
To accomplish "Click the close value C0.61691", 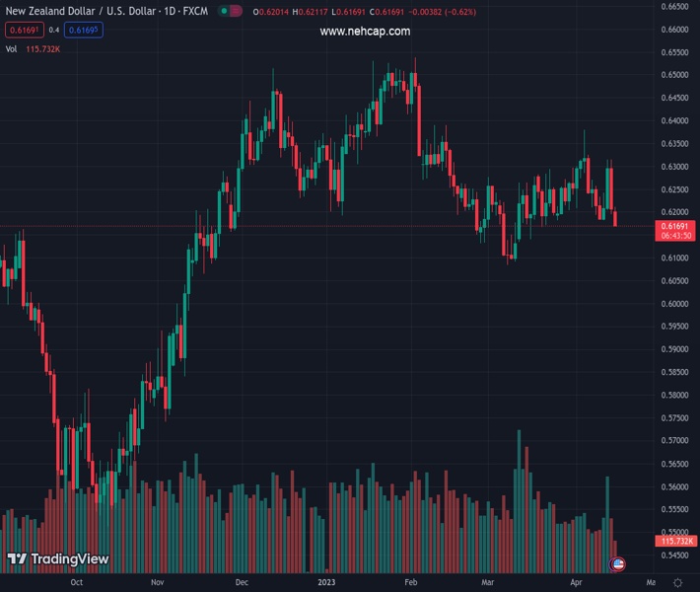I will point(386,12).
